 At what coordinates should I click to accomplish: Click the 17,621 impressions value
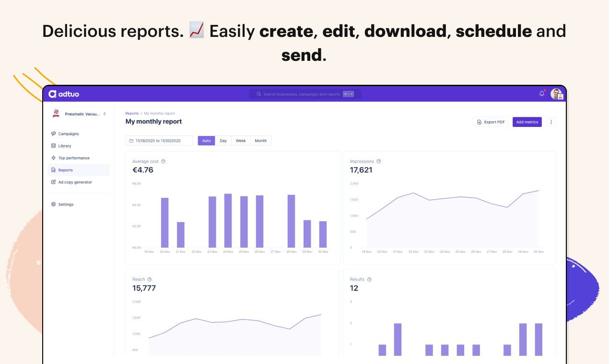coord(361,170)
